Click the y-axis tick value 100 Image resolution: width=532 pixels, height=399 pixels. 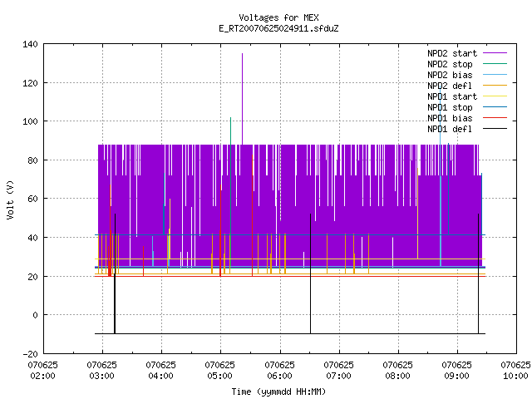coord(30,121)
